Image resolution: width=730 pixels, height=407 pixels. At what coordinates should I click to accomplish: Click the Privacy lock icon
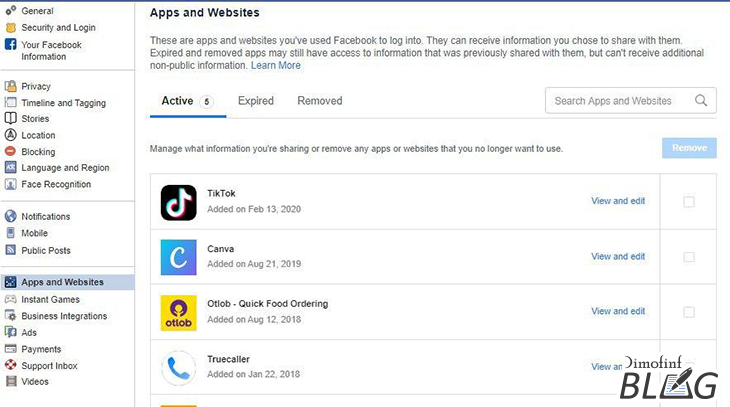[x=10, y=86]
